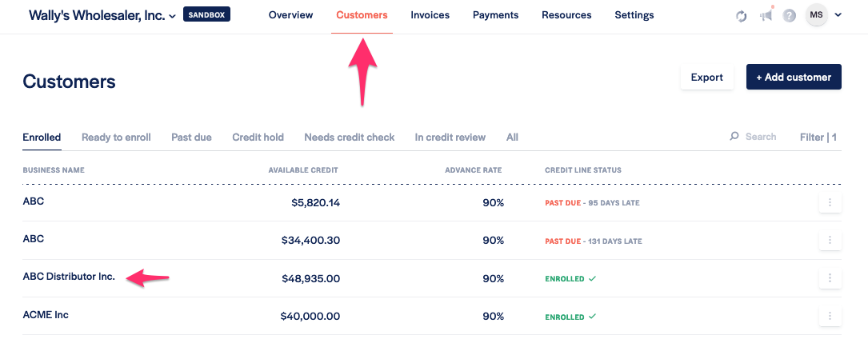
Task: Switch to the Past due customer tab
Action: click(x=191, y=138)
